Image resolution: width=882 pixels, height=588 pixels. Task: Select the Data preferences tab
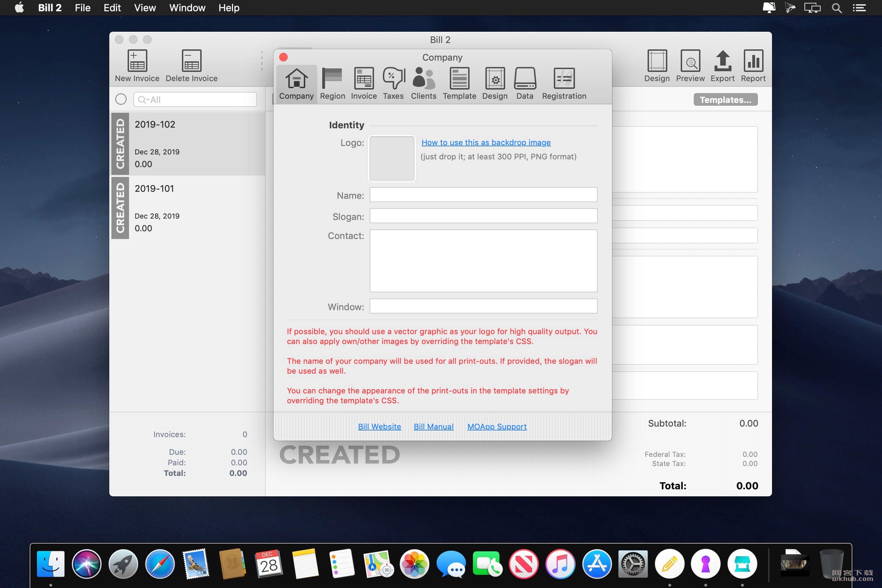click(x=525, y=84)
